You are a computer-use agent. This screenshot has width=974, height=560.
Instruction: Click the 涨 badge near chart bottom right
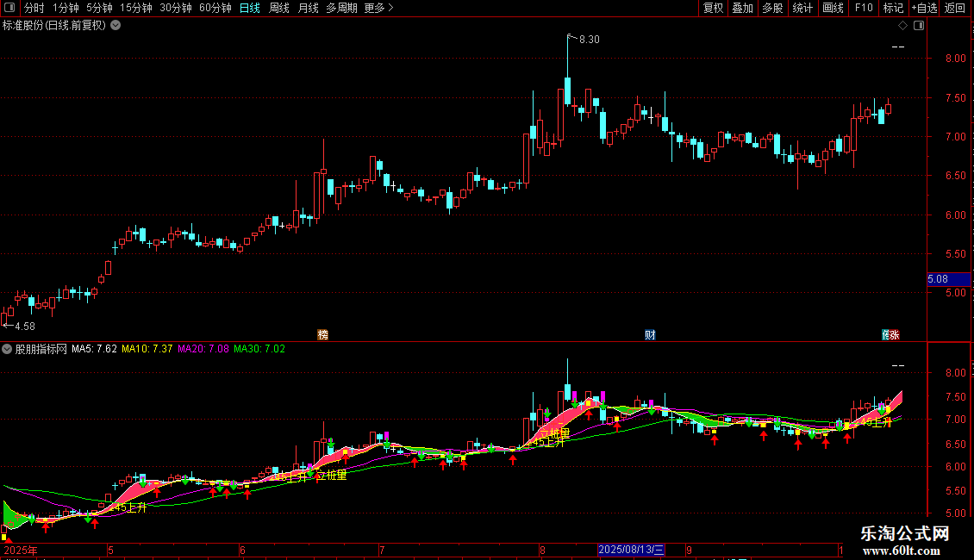895,334
